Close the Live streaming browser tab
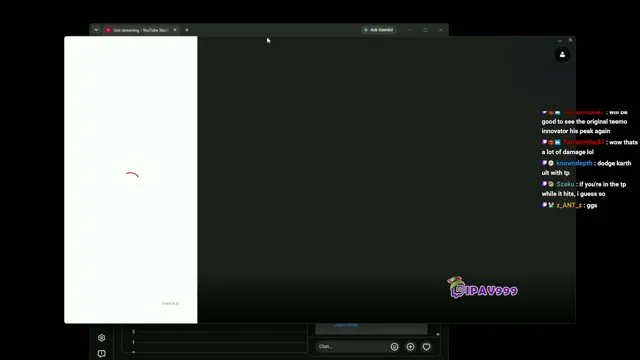Screen dimensions: 640x360 click(x=175, y=30)
